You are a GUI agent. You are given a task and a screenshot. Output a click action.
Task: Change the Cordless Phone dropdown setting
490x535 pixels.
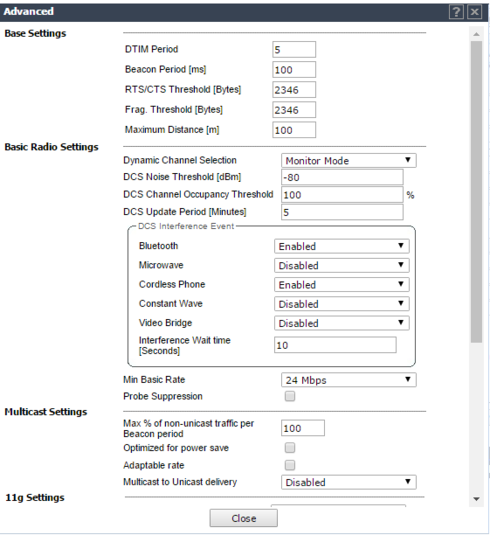tap(342, 285)
